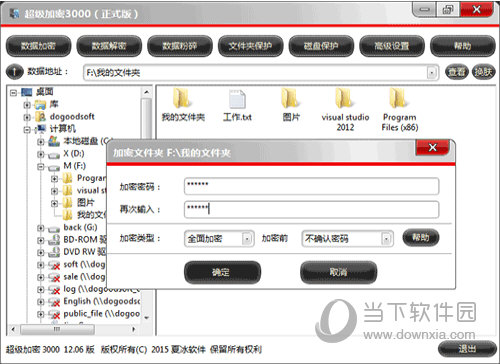The height and width of the screenshot is (364, 500).
Task: Open 高级设置 section
Action: click(392, 46)
